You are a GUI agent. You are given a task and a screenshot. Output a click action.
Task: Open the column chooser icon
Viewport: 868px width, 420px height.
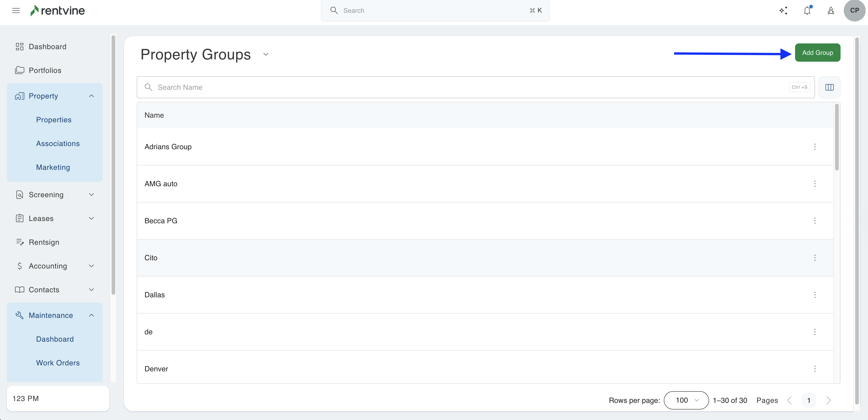[x=829, y=87]
